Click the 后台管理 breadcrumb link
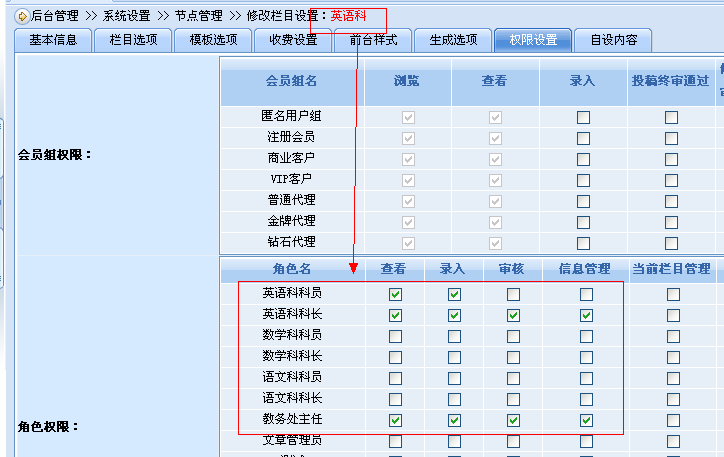The image size is (724, 457). (x=55, y=16)
